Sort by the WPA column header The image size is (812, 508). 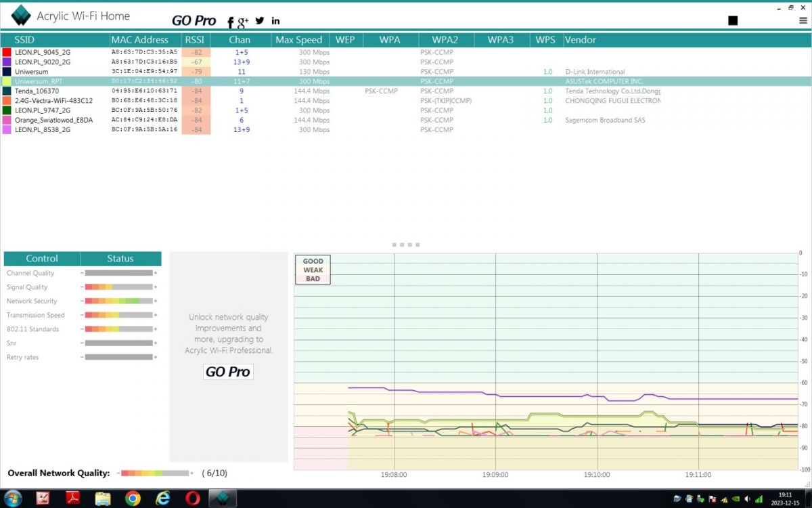[390, 40]
